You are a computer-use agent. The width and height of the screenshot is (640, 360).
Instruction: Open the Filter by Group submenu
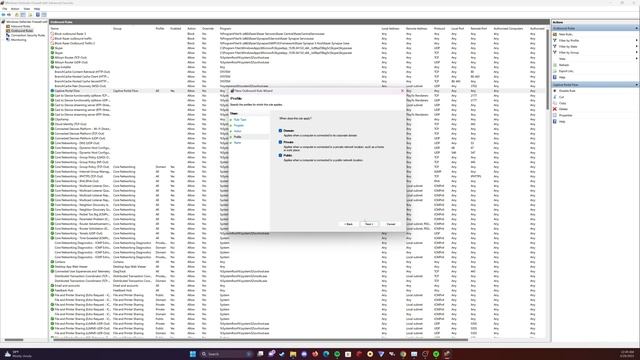pyautogui.click(x=595, y=53)
